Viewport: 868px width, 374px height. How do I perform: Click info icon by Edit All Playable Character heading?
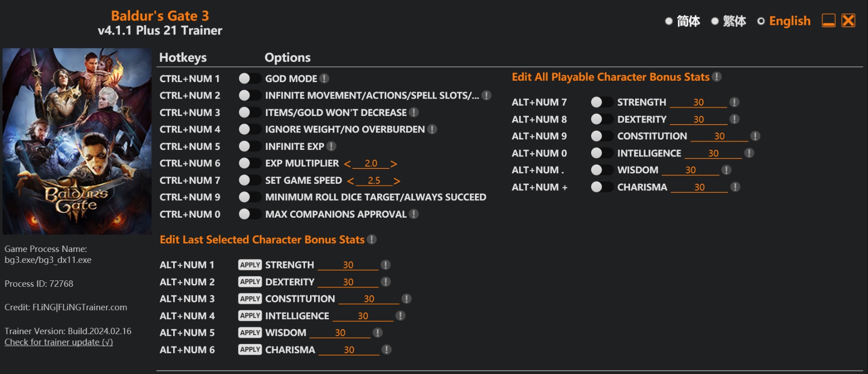717,77
